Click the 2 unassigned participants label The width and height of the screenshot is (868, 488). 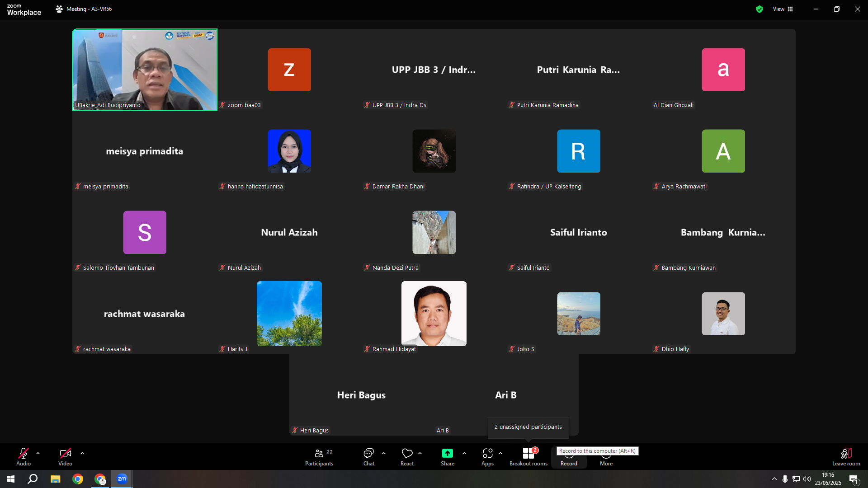tap(528, 427)
